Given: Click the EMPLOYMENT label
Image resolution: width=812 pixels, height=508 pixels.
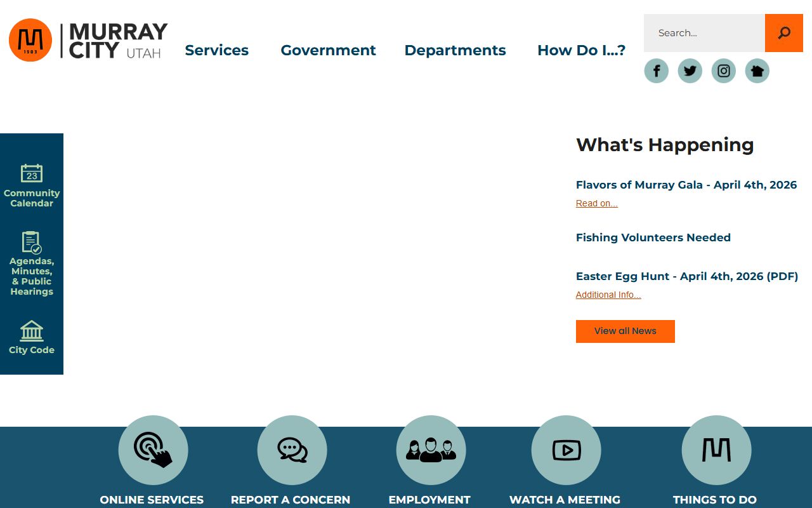Looking at the screenshot, I should point(429,500).
